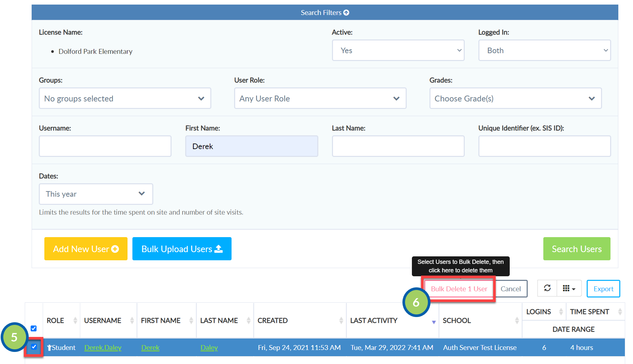Image resolution: width=633 pixels, height=364 pixels.
Task: Open the Any User Role dropdown
Action: click(x=320, y=98)
